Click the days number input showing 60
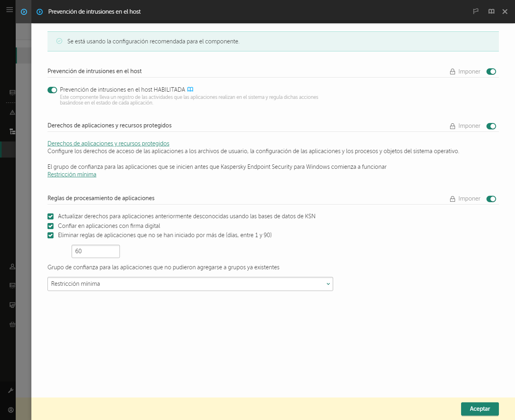This screenshot has height=420, width=515. [x=95, y=251]
